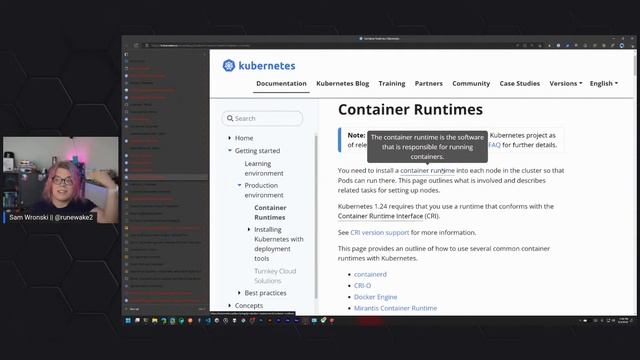The image size is (640, 360).
Task: Open the Training section
Action: pyautogui.click(x=392, y=83)
